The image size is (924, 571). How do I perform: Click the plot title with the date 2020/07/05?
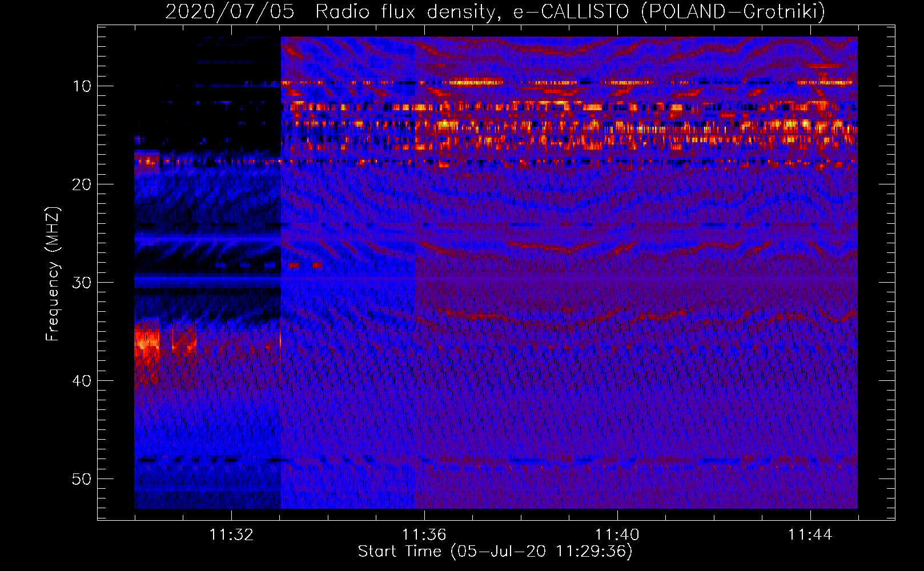click(495, 11)
